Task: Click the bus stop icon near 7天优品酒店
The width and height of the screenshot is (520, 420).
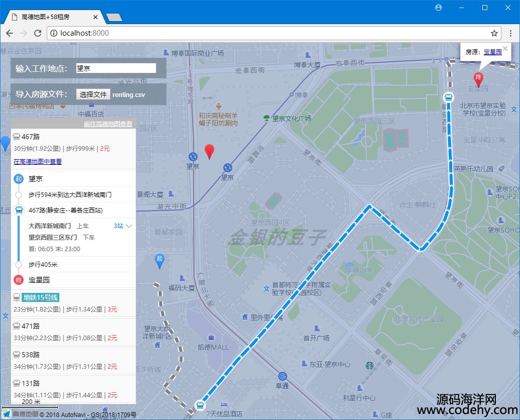Action: [x=200, y=405]
